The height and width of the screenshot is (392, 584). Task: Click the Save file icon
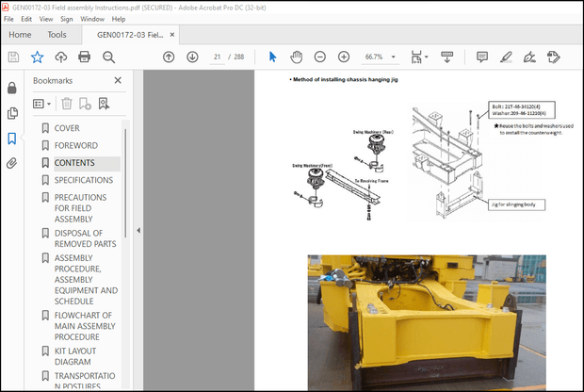[x=13, y=57]
